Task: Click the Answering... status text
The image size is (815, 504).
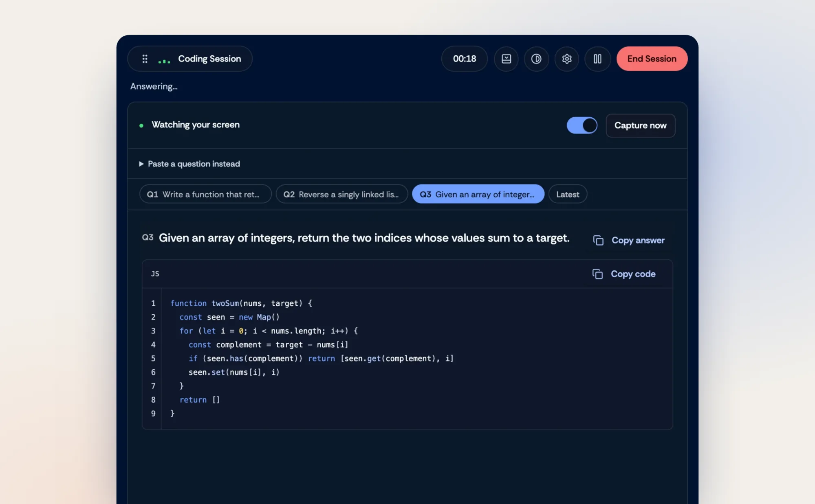Action: pos(154,86)
